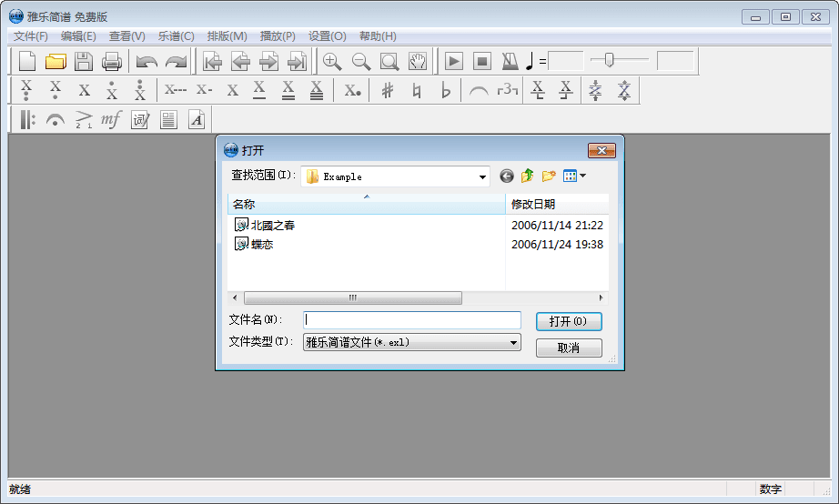Click the New document toolbar icon
The image size is (839, 504).
[x=26, y=62]
